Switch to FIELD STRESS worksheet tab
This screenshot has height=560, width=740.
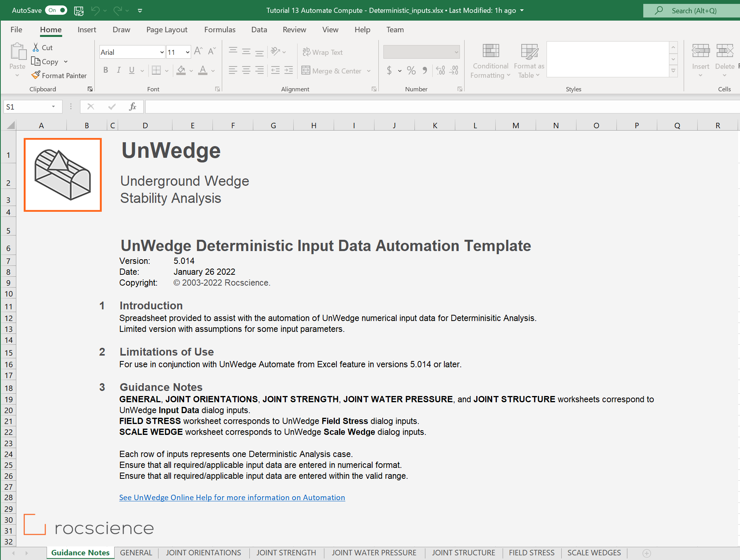[x=532, y=553]
